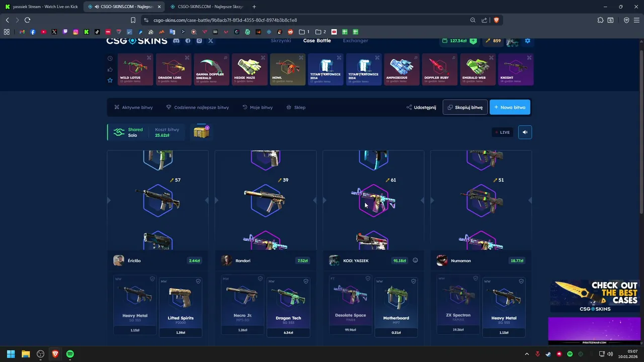Click the Koszt bitwy 25.62zł value
This screenshot has height=362, width=644.
[162, 135]
